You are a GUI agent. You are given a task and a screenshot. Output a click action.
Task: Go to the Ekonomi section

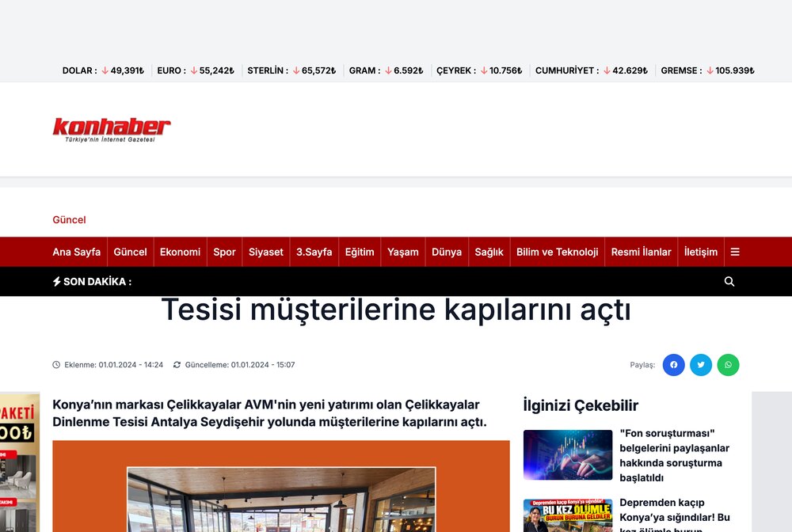(x=181, y=252)
